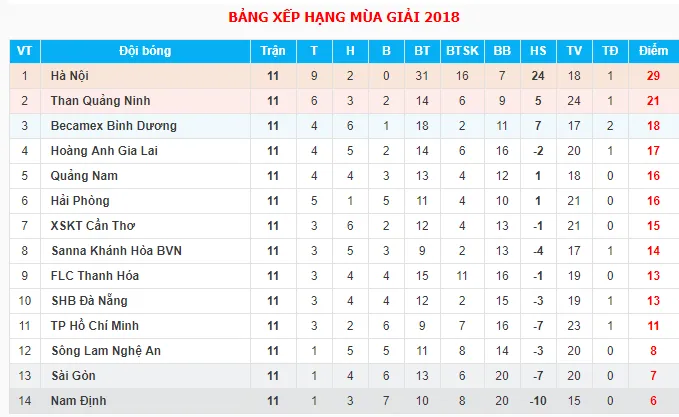Screen dimensions: 679x417
Task: Click the Điểm column header
Action: [653, 51]
